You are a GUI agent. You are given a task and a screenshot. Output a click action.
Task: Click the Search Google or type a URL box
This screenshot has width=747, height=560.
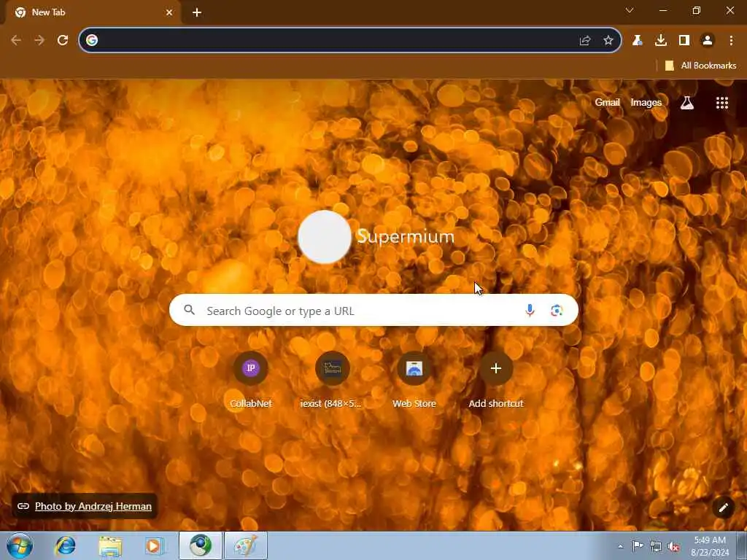(x=373, y=311)
